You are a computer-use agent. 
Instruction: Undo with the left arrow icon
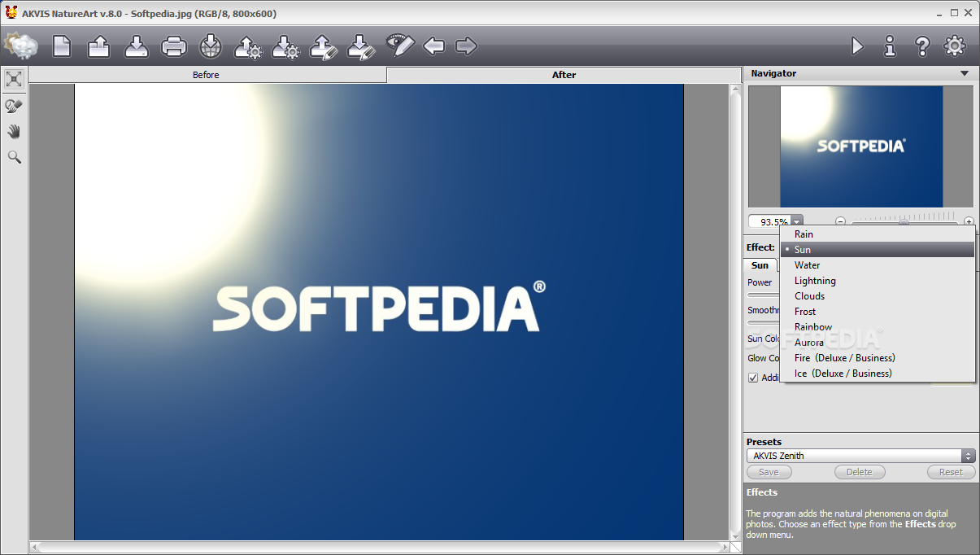[434, 46]
